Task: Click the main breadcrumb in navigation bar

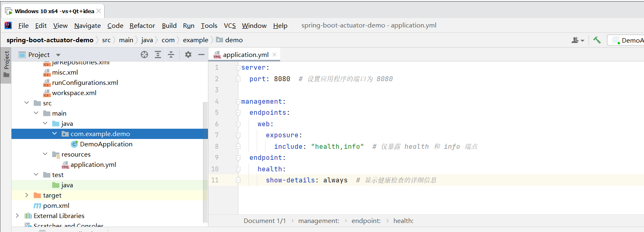Action: click(126, 40)
